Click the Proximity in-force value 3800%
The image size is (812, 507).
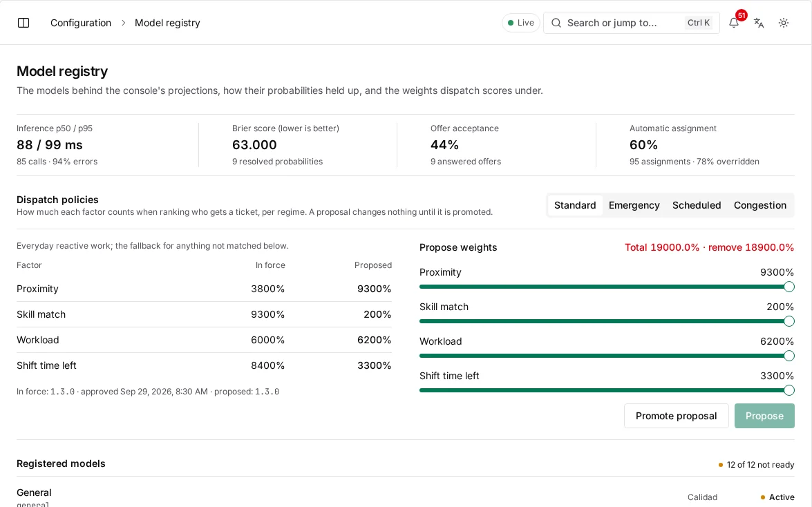(x=267, y=289)
